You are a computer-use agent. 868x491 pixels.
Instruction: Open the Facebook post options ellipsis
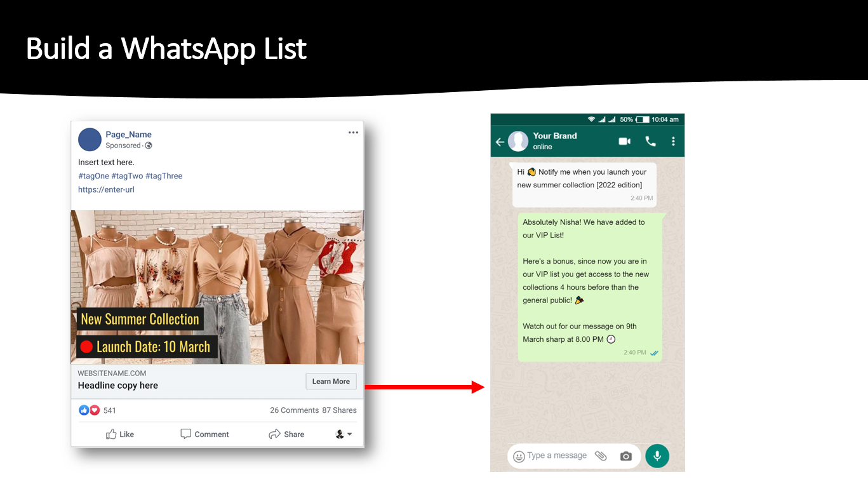click(353, 132)
